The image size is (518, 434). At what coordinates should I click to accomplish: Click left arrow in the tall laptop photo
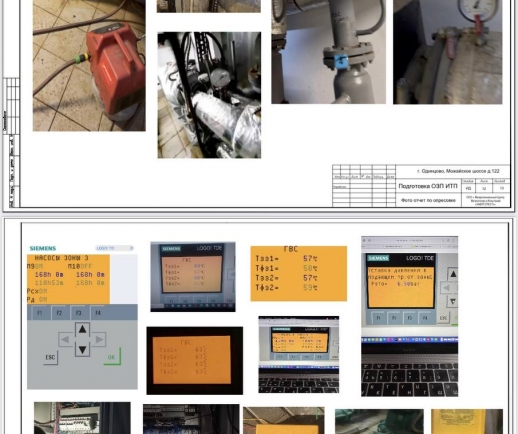pos(447,288)
